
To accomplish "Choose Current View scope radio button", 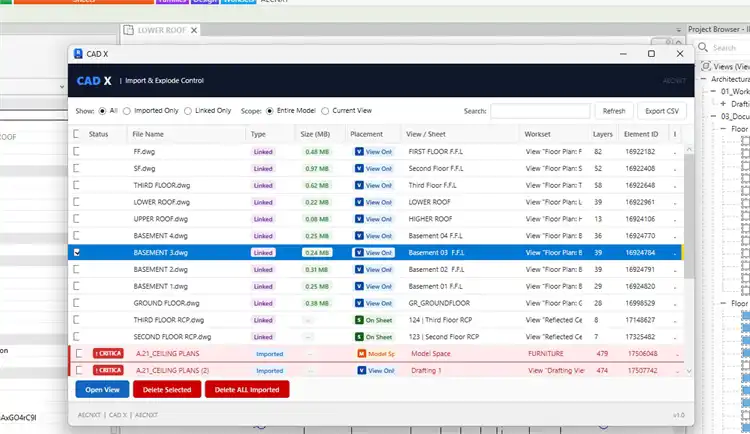I will [325, 111].
